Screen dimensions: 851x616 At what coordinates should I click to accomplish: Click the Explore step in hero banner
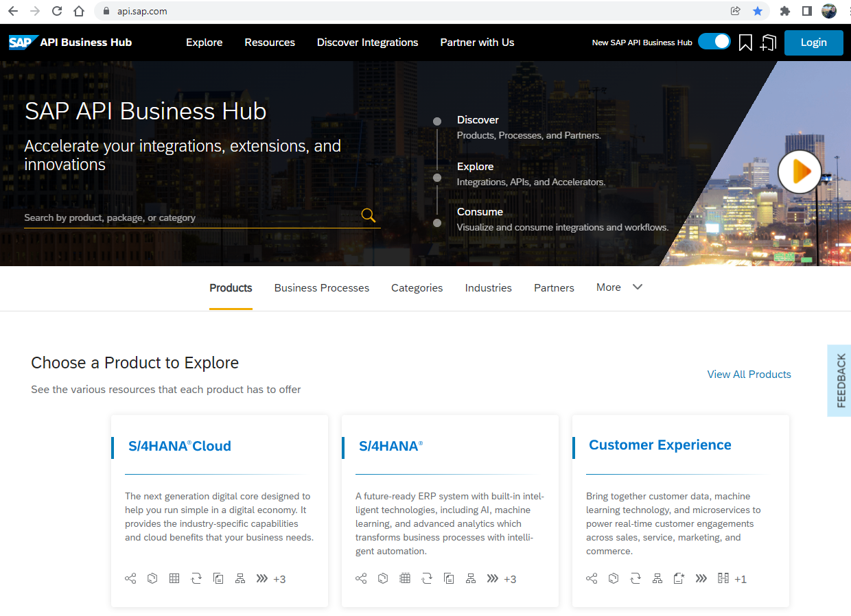coord(475,167)
